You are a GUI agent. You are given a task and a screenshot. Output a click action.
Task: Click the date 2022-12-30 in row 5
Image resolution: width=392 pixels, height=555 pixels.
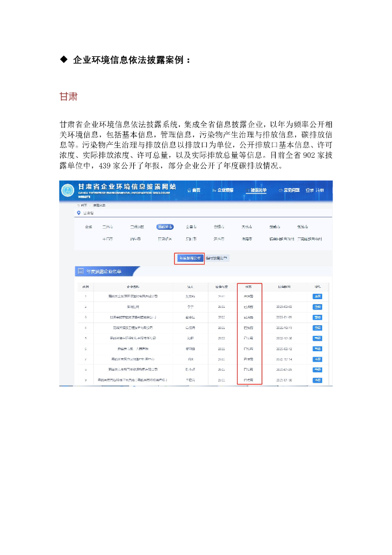[x=284, y=338]
